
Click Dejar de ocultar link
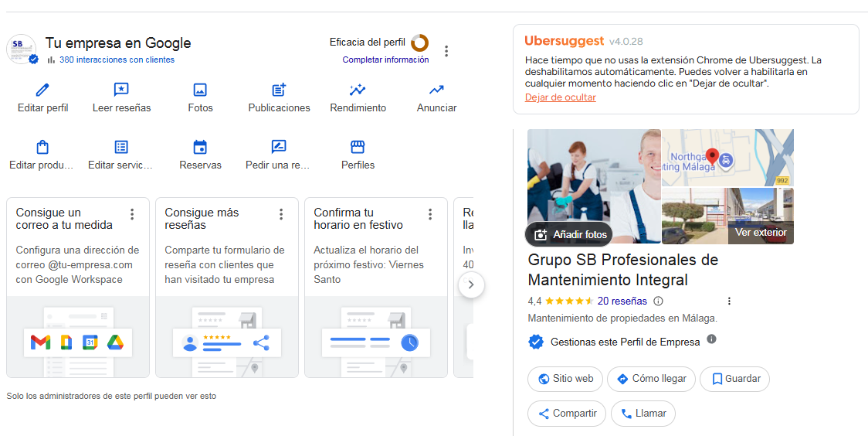[x=560, y=97]
